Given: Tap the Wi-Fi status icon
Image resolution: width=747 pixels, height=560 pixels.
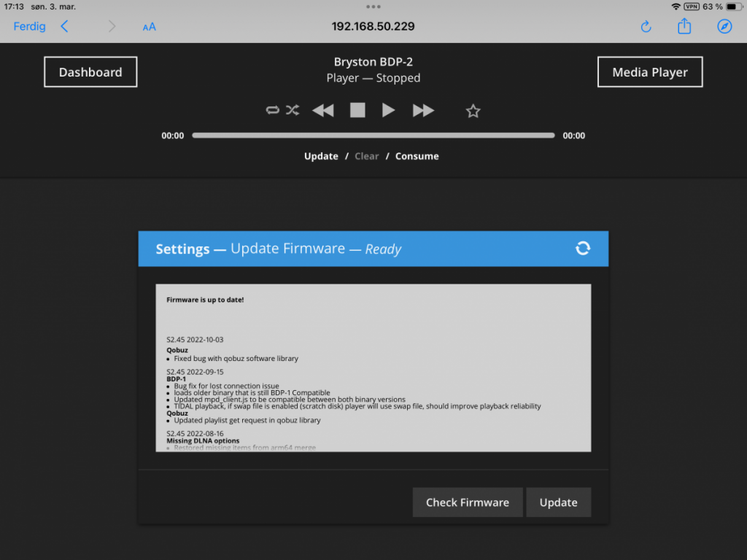Looking at the screenshot, I should point(676,7).
